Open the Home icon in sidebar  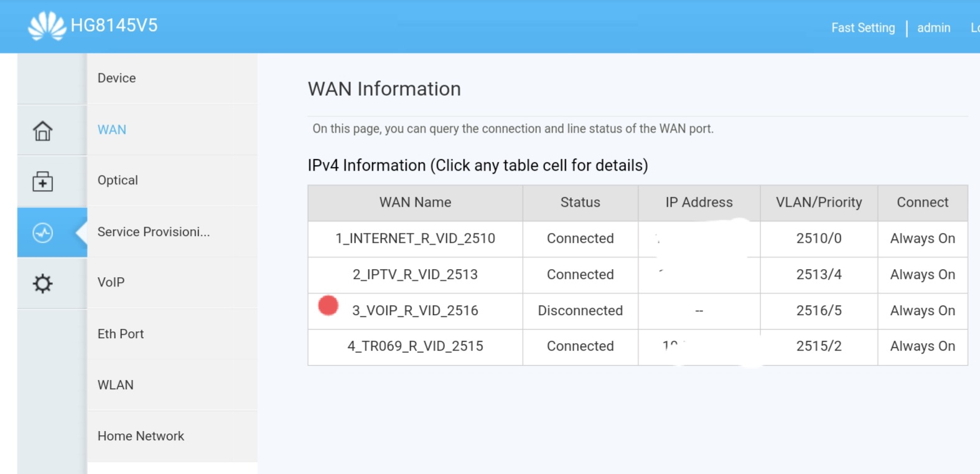pos(42,131)
